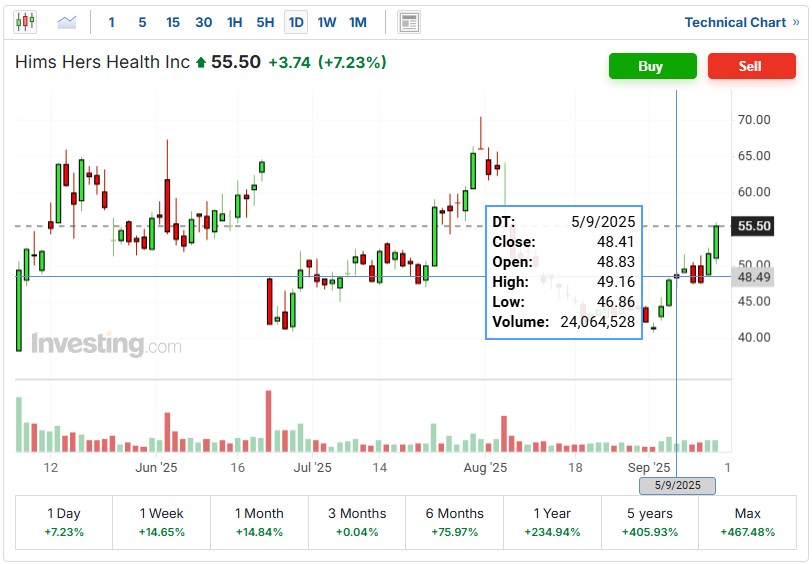This screenshot has height=564, width=812.
Task: Set interval to 1M
Action: tap(358, 22)
